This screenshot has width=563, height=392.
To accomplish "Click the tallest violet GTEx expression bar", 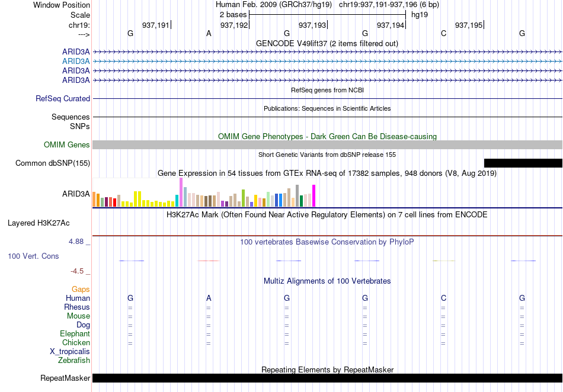I will (x=181, y=192).
